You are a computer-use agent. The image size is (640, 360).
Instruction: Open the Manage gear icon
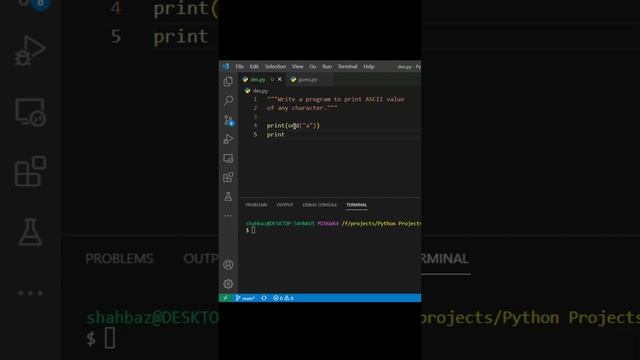tap(228, 284)
